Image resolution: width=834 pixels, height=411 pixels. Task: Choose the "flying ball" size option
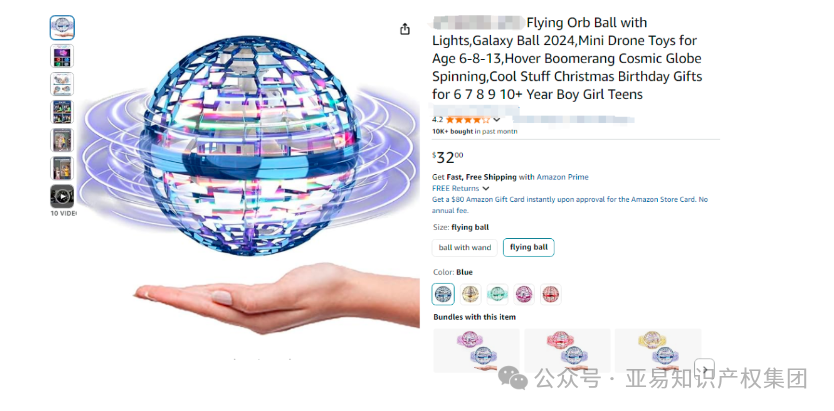click(529, 247)
